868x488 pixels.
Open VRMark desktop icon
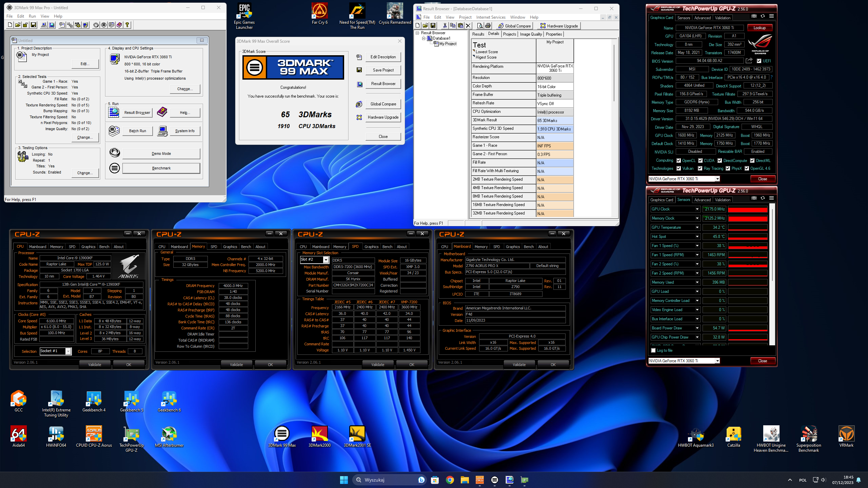[x=846, y=436]
